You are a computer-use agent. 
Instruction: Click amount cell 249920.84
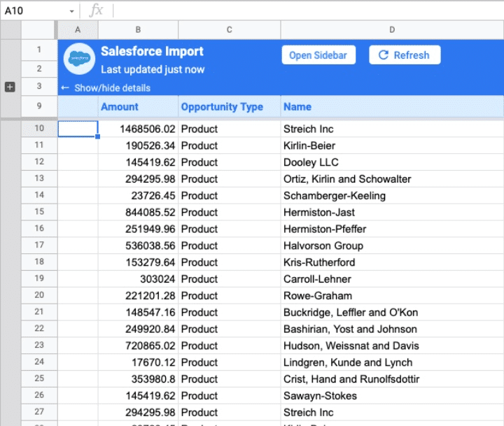pos(138,329)
